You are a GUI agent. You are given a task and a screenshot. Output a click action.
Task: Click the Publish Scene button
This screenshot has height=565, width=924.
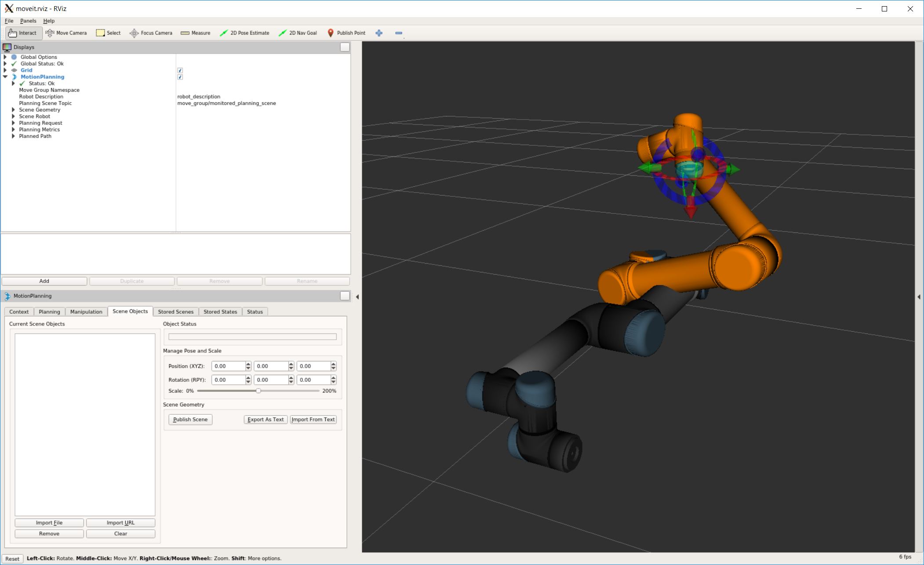190,419
